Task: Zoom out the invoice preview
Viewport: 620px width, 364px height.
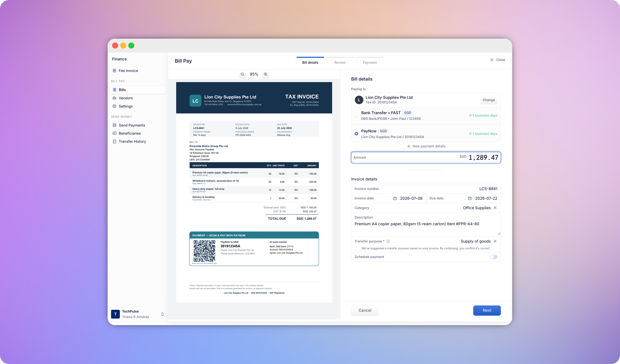Action: click(x=242, y=74)
